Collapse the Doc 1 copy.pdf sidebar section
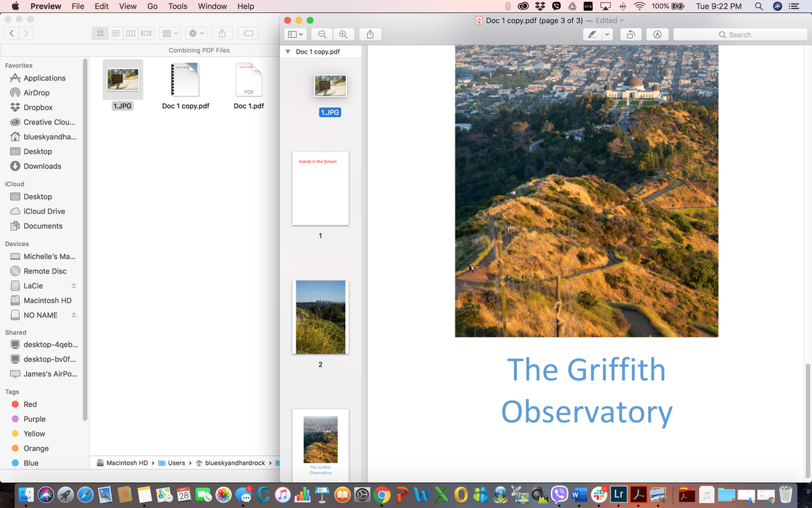812x508 pixels. pos(288,51)
